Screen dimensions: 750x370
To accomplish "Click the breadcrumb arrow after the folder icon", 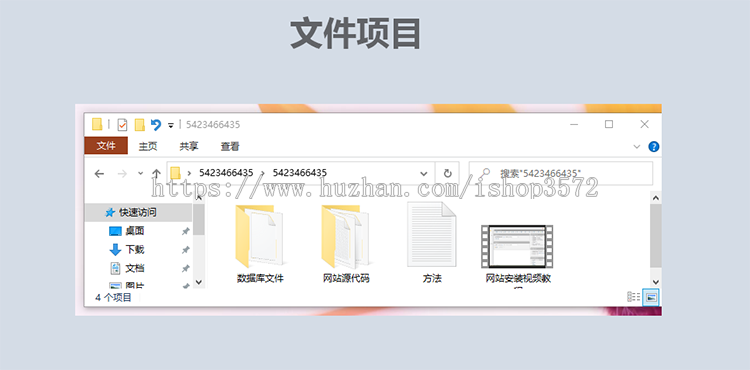I will click(x=189, y=173).
